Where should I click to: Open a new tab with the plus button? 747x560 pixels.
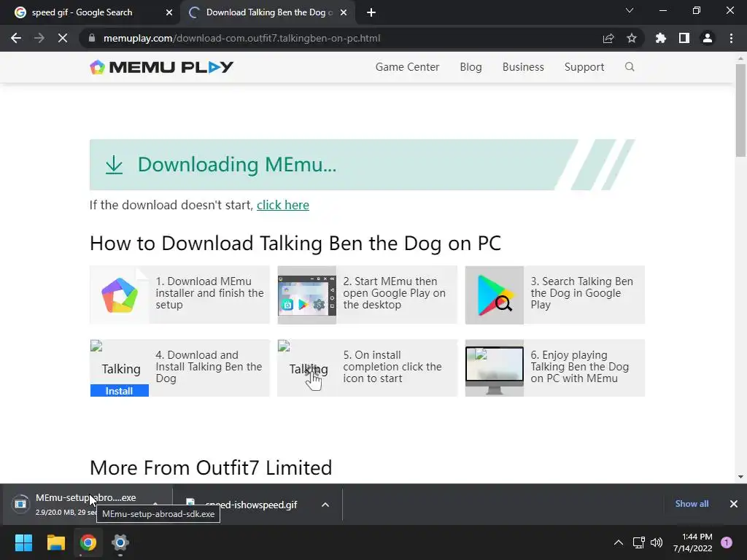[x=371, y=12]
